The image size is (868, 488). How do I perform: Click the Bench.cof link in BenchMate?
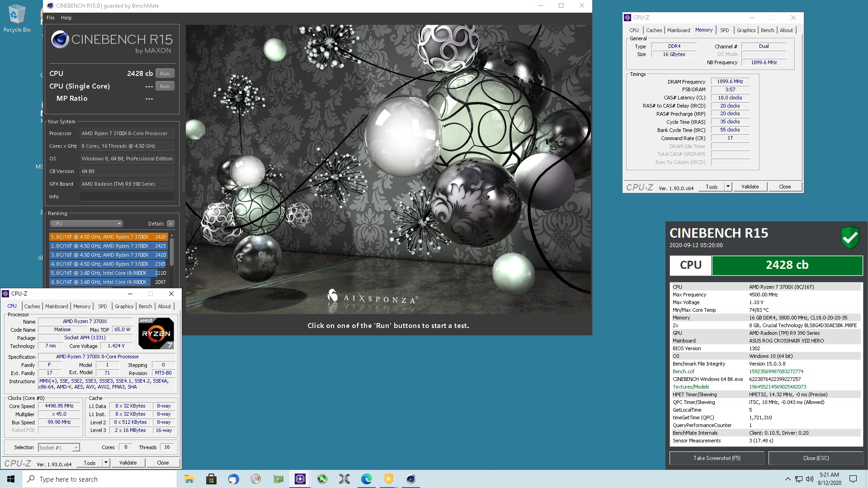(x=683, y=371)
